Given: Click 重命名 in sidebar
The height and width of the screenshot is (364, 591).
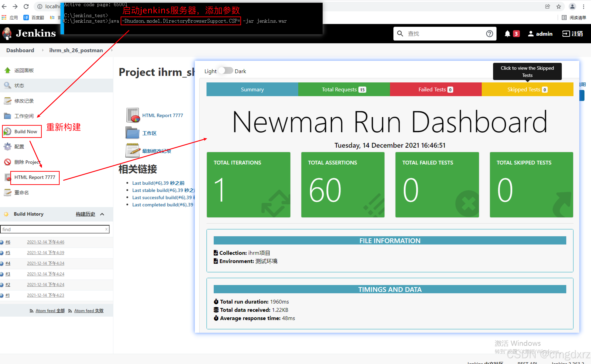Looking at the screenshot, I should (21, 193).
